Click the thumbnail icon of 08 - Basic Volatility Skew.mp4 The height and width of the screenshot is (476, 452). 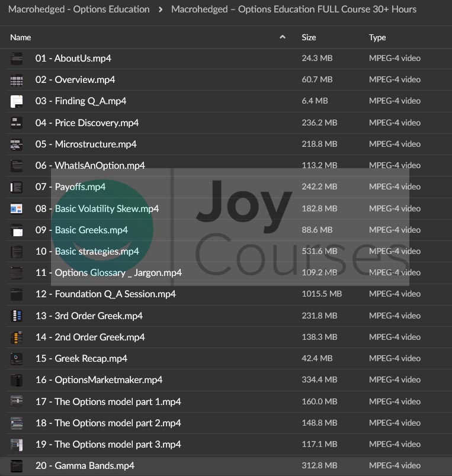(x=17, y=209)
